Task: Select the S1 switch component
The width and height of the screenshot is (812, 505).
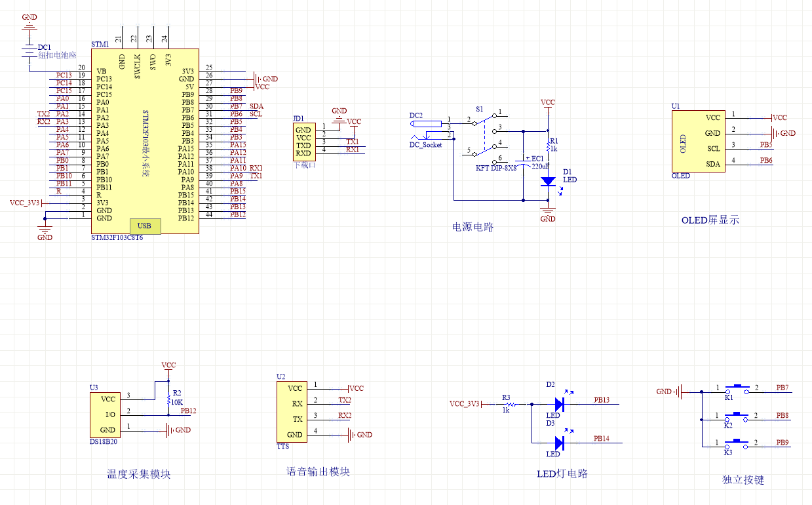Action: pyautogui.click(x=484, y=136)
